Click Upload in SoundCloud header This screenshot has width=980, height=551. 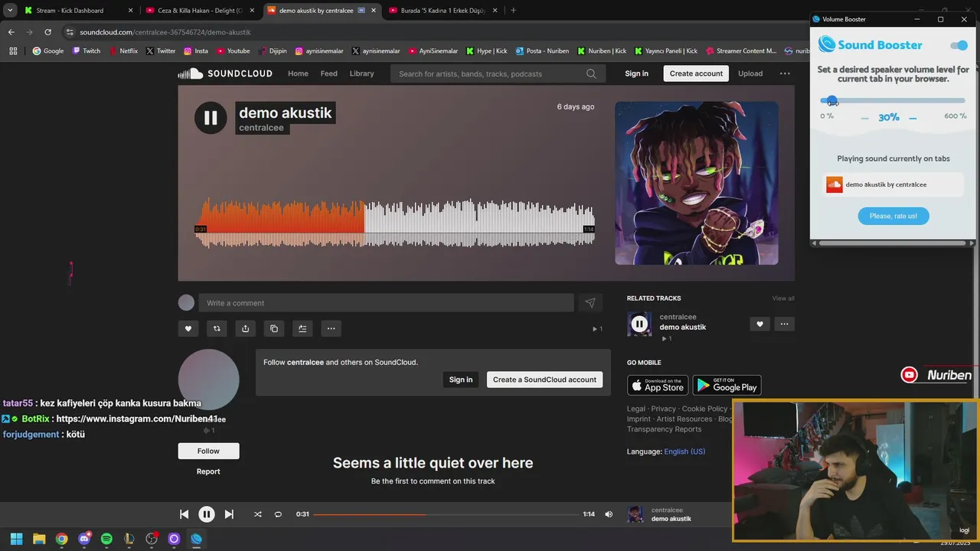[750, 73]
